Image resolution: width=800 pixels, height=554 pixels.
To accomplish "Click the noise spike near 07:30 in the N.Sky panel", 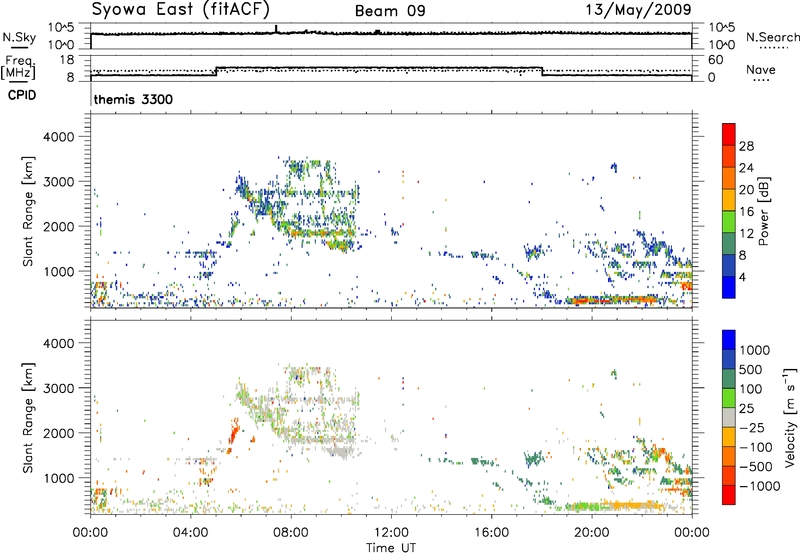I will pos(276,29).
